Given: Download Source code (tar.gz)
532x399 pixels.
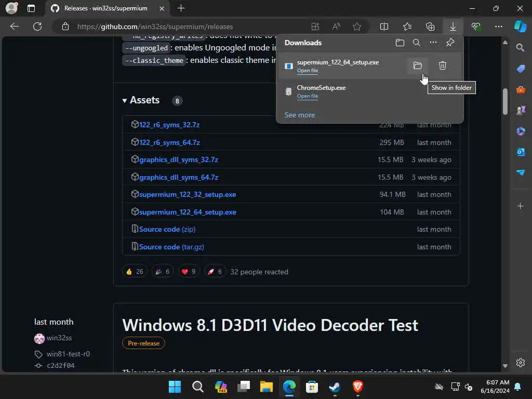Looking at the screenshot, I should pyautogui.click(x=171, y=247).
